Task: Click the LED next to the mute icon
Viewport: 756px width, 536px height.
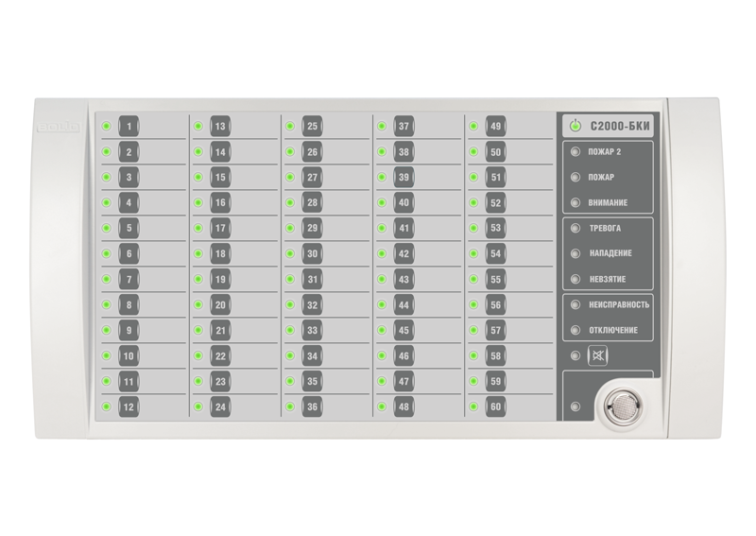Action: (x=574, y=356)
